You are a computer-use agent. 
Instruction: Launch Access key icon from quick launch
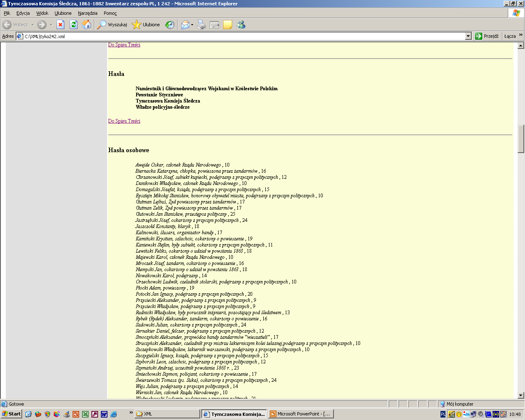tap(95, 414)
